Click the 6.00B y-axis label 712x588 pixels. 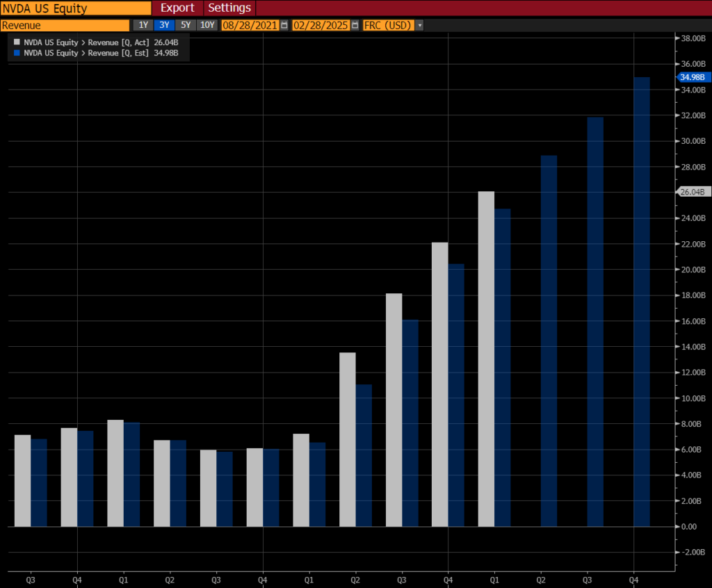[x=691, y=450]
